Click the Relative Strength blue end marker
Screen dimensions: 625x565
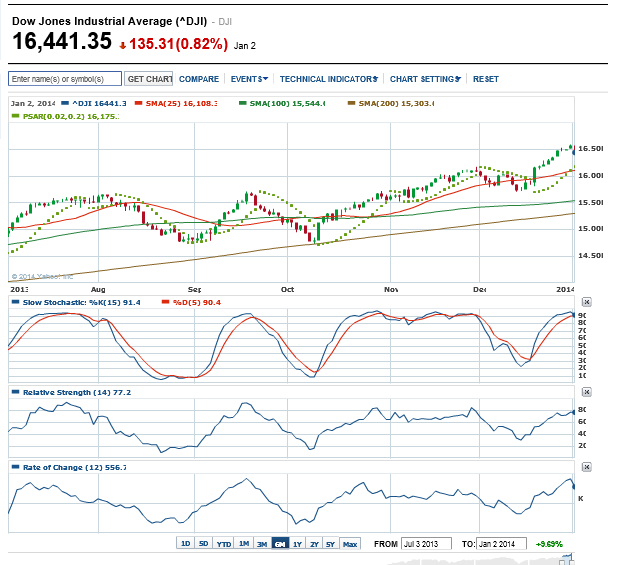pos(574,412)
